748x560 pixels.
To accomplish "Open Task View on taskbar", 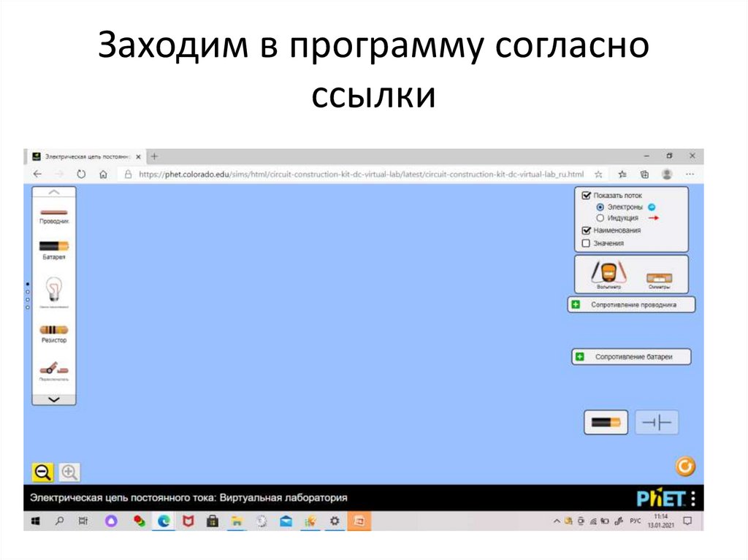I will tap(83, 521).
